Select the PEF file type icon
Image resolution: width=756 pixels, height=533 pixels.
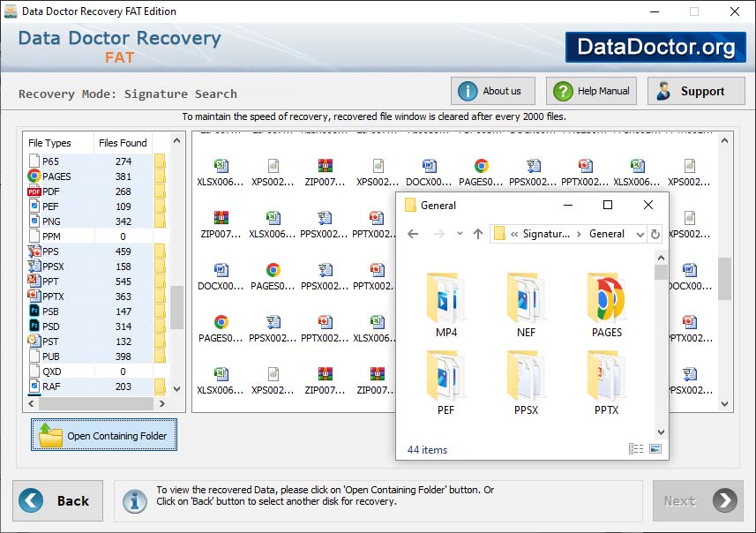click(x=34, y=206)
